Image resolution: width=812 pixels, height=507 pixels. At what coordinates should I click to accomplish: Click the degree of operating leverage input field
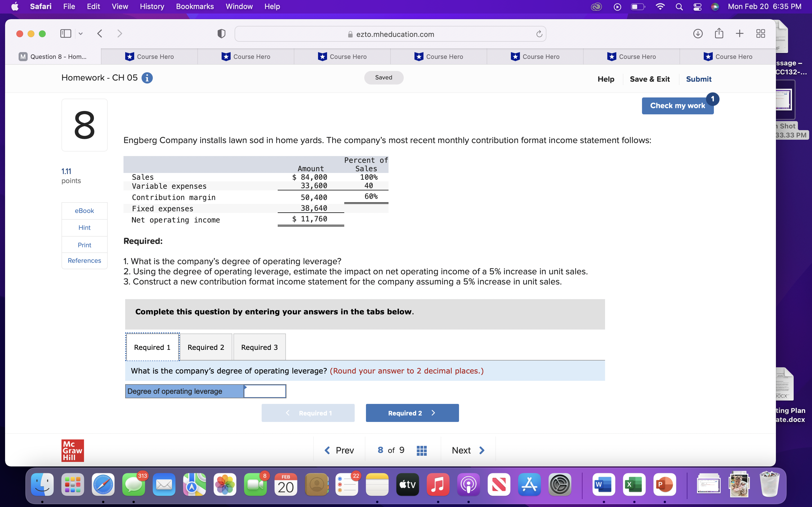pyautogui.click(x=265, y=391)
